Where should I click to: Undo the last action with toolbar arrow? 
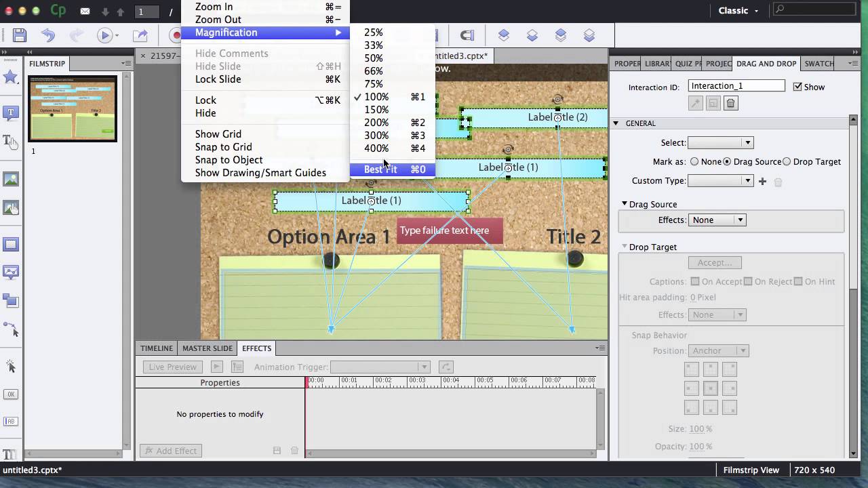point(48,35)
